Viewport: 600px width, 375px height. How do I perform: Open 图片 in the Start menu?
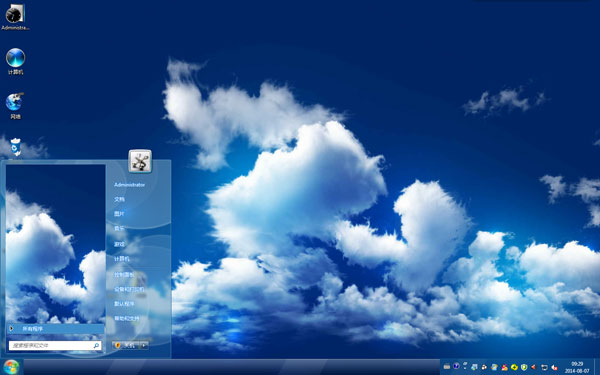pyautogui.click(x=119, y=214)
